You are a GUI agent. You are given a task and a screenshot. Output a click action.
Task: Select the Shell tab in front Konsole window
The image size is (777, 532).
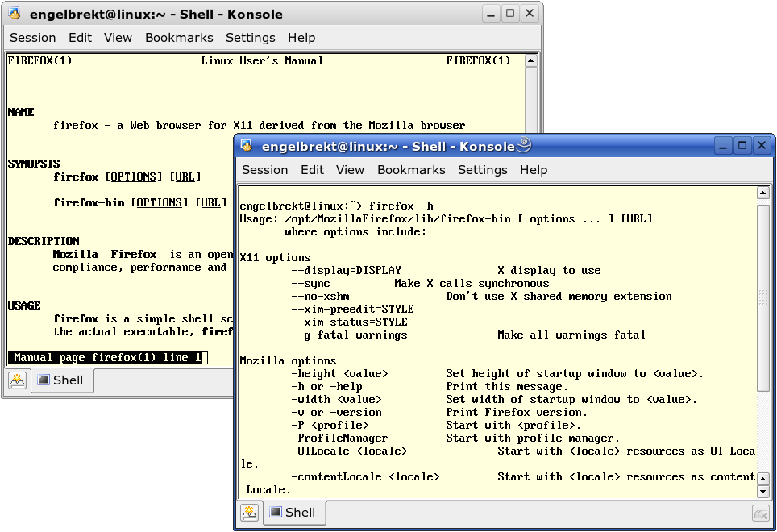pyautogui.click(x=294, y=512)
